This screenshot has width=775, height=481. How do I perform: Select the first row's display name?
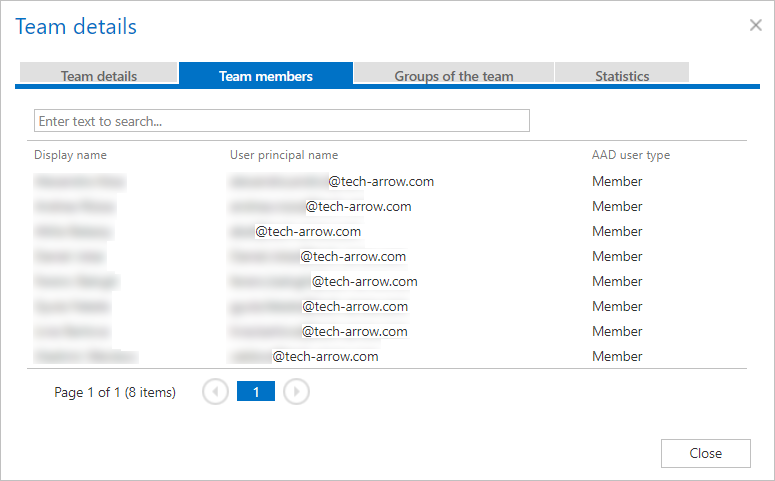(x=79, y=182)
